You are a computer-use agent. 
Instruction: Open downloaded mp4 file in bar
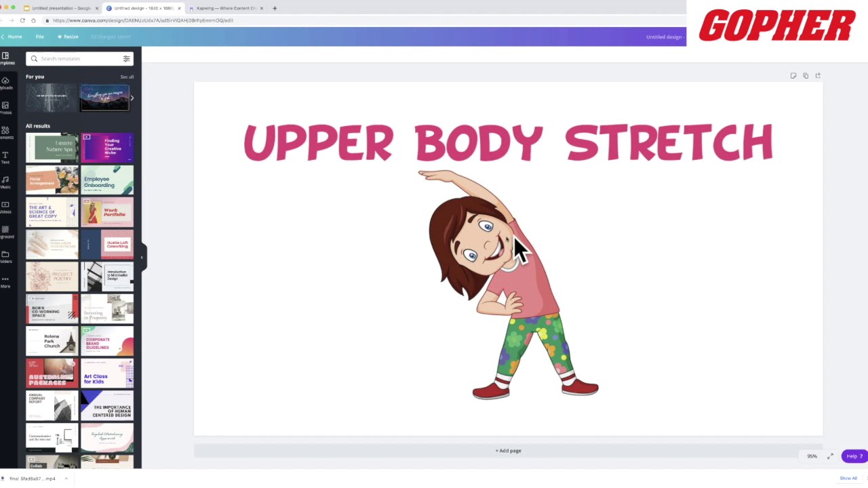[x=32, y=479]
